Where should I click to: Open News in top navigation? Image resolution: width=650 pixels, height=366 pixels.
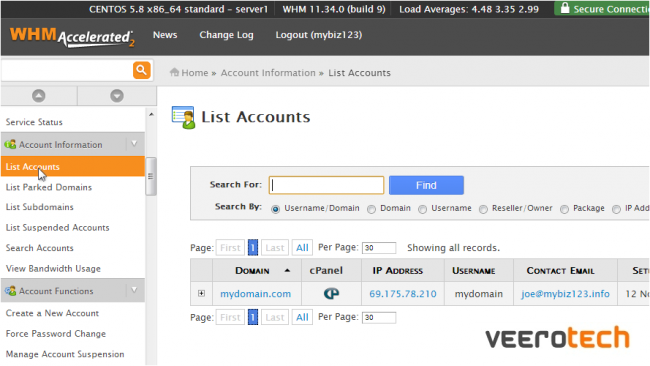point(165,35)
